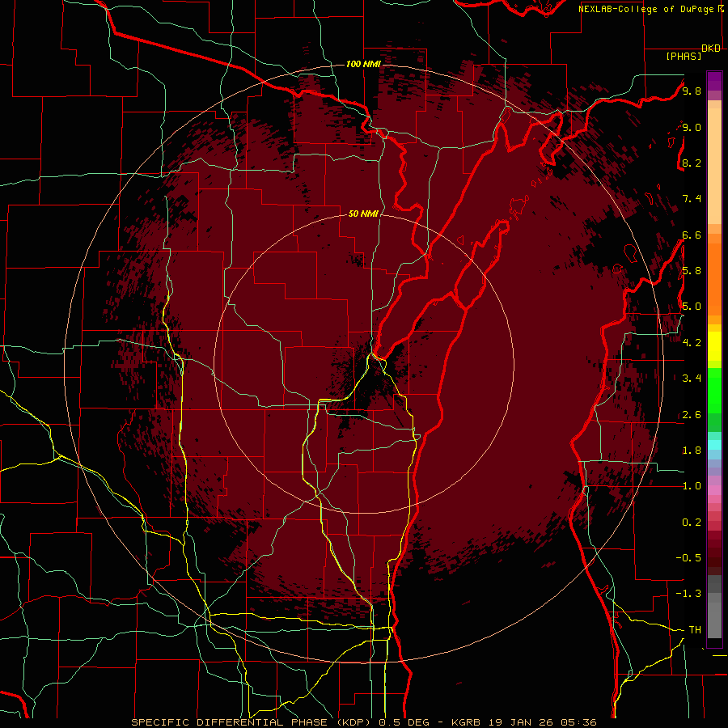
Task: Click the 3.4 scale value
Action: click(x=692, y=379)
